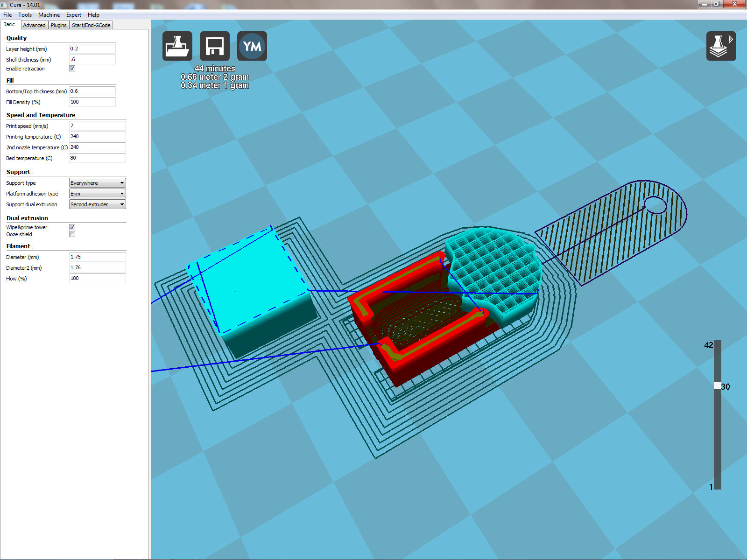The width and height of the screenshot is (747, 560).
Task: Open the Expert menu
Action: 73,15
